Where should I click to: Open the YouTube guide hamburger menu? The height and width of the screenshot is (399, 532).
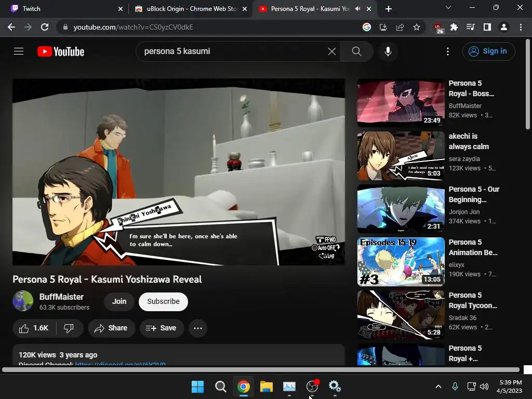[19, 51]
